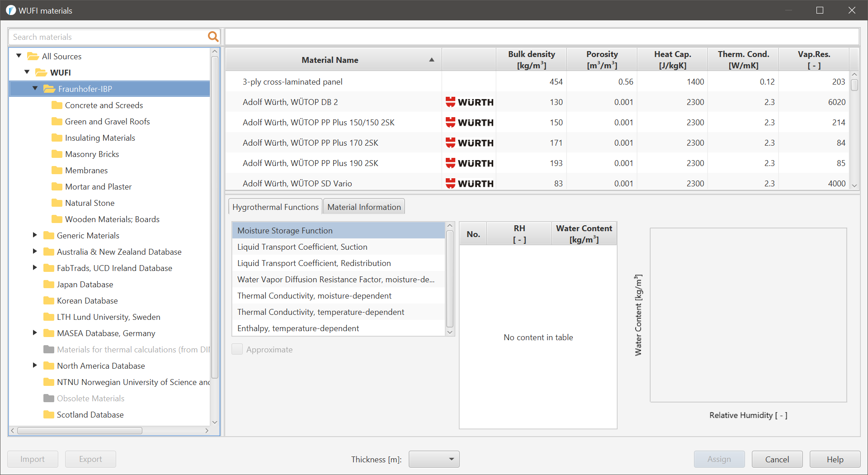
Task: Toggle the Approximate checkbox
Action: 237,349
